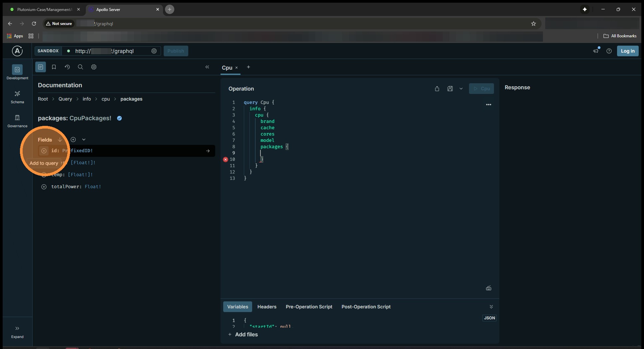Collapse the documentation panel with double chevron
This screenshot has width=644, height=349.
207,67
